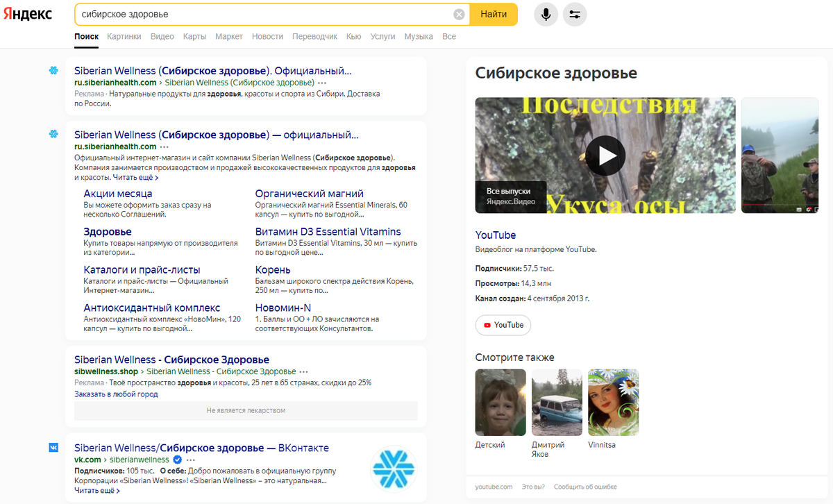833x504 pixels.
Task: Open the Органический магний sitelink
Action: point(310,194)
